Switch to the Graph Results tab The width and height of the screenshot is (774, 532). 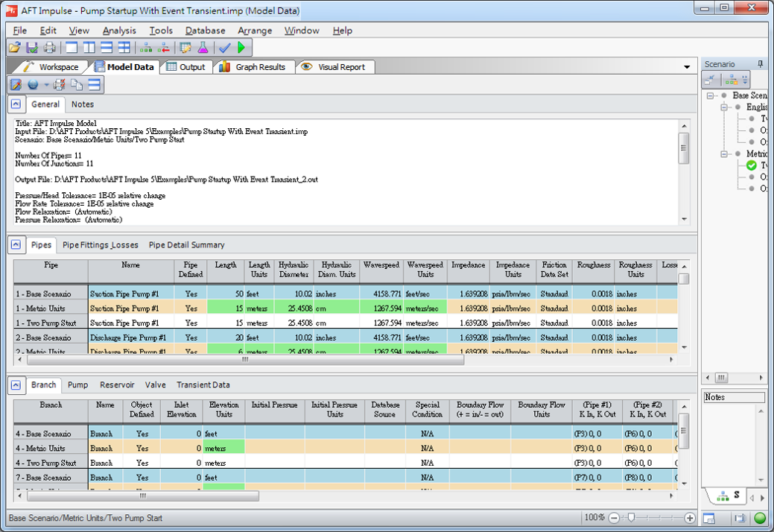pyautogui.click(x=253, y=67)
